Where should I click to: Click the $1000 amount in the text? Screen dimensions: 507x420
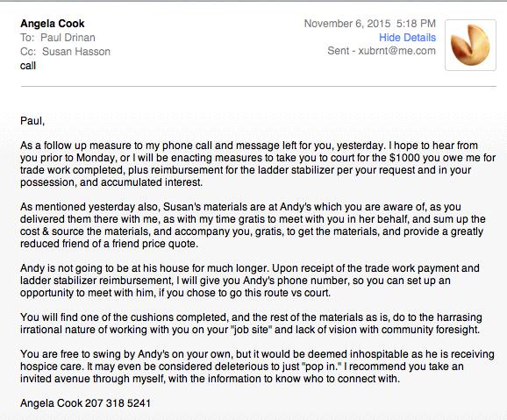404,158
